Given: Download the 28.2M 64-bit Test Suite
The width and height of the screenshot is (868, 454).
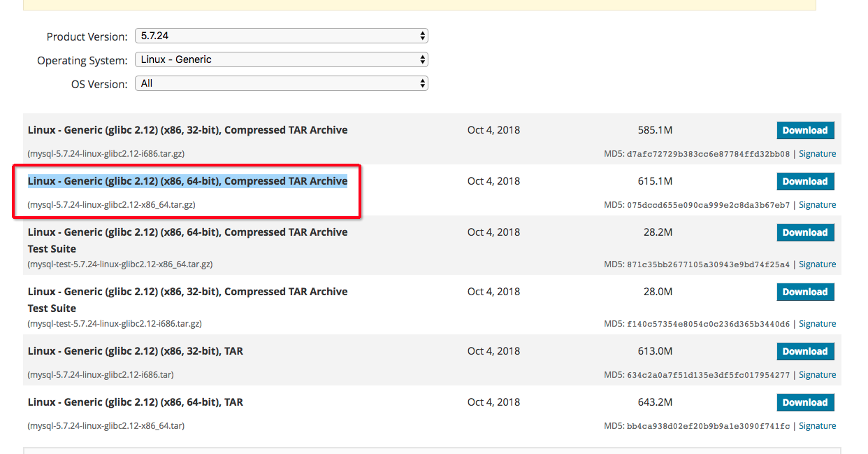Looking at the screenshot, I should point(805,232).
